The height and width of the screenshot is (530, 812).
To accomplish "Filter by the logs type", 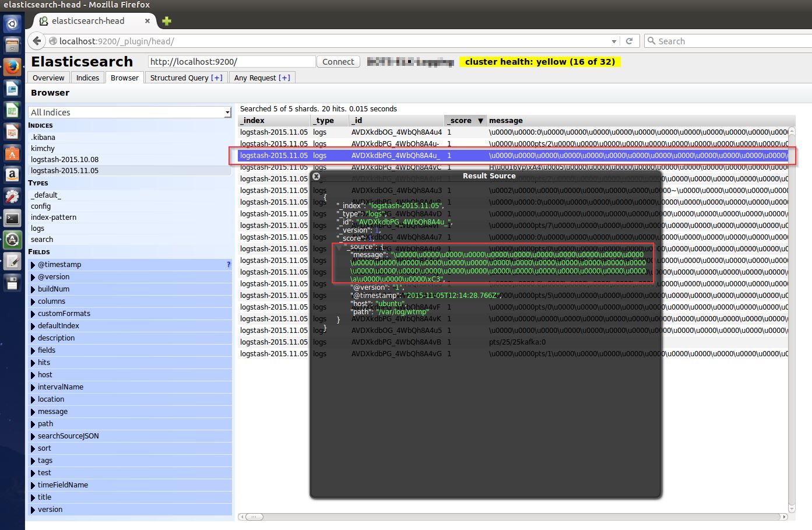I will pyautogui.click(x=38, y=229).
